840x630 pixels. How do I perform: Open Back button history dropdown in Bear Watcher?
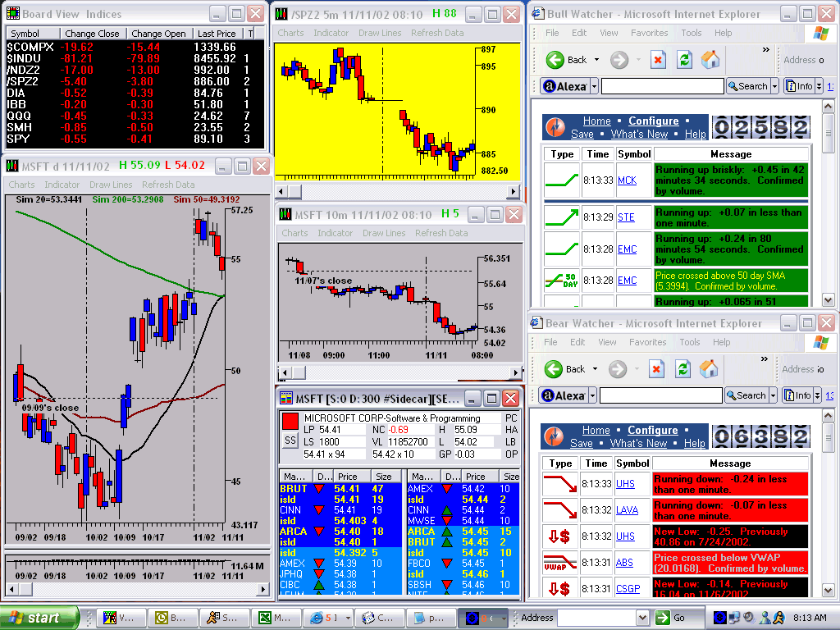[596, 368]
